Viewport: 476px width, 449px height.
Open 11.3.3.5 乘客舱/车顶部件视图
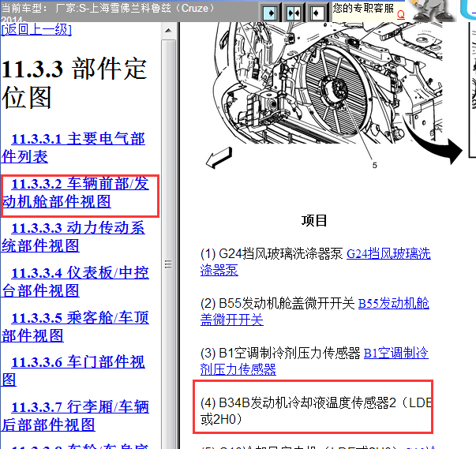pos(75,327)
